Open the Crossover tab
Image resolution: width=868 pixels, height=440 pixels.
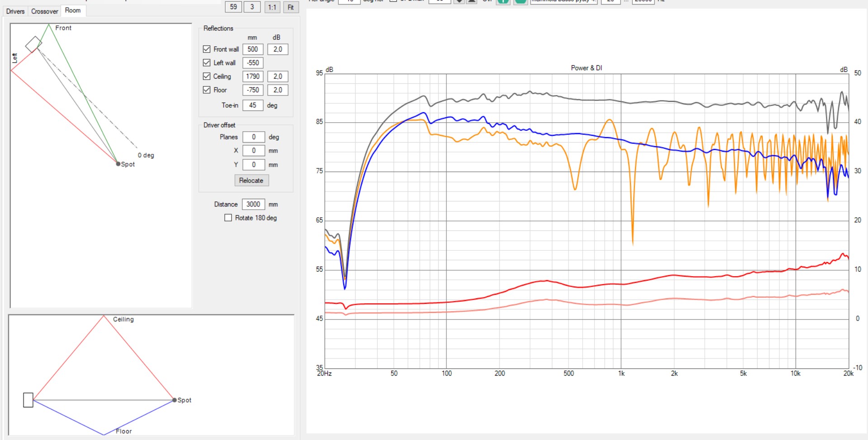click(45, 11)
